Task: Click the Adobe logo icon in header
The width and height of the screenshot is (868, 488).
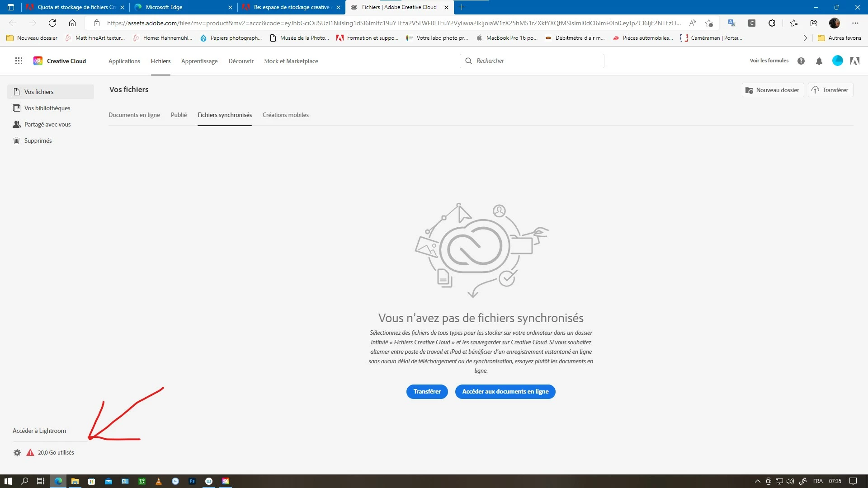Action: [x=854, y=61]
